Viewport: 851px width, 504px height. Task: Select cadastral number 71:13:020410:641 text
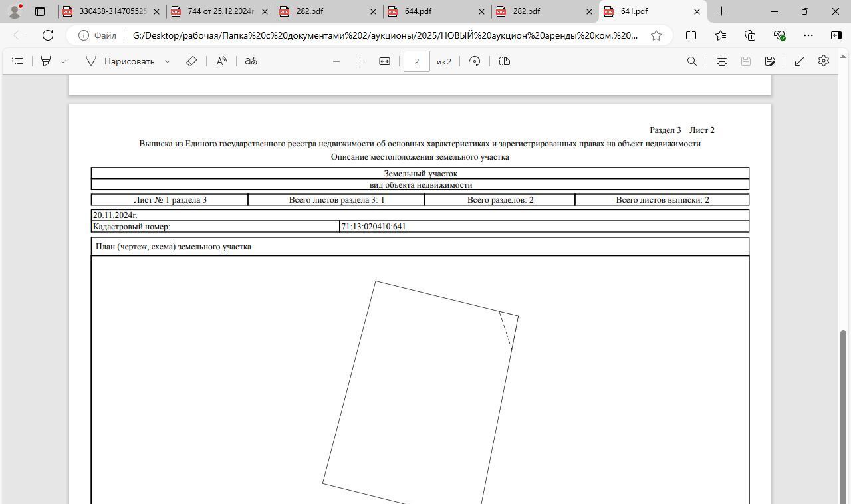(374, 227)
